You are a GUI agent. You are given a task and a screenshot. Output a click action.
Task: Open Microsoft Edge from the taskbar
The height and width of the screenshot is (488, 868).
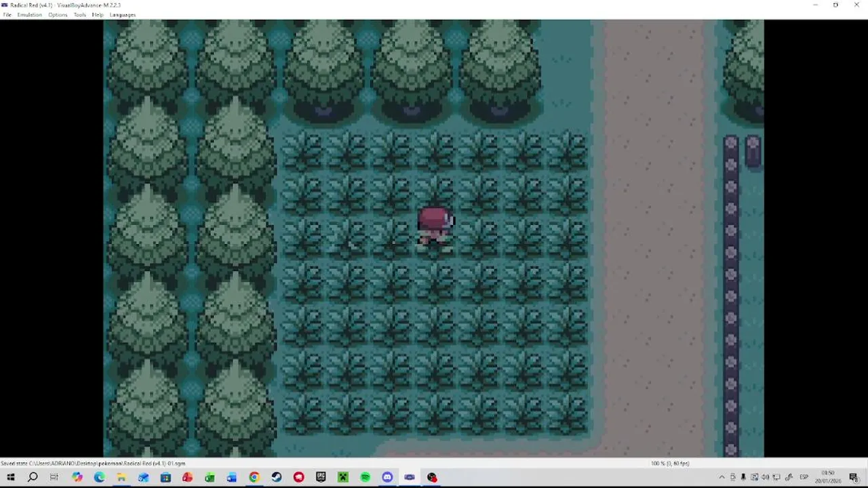tap(99, 478)
